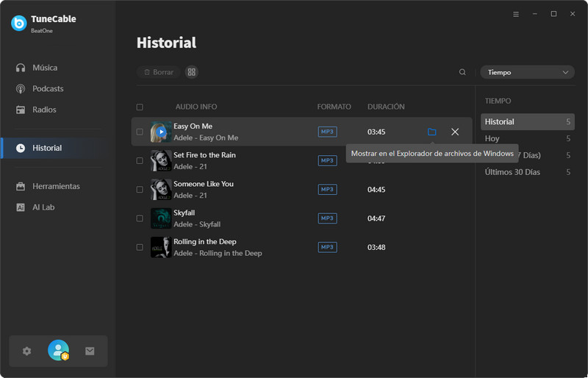Click the user profile avatar icon

pos(58,351)
